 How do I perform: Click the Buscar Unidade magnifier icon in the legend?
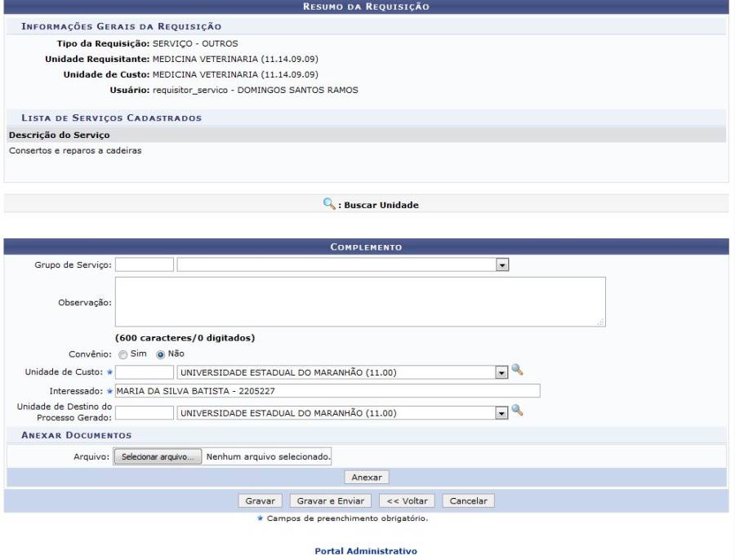point(329,204)
